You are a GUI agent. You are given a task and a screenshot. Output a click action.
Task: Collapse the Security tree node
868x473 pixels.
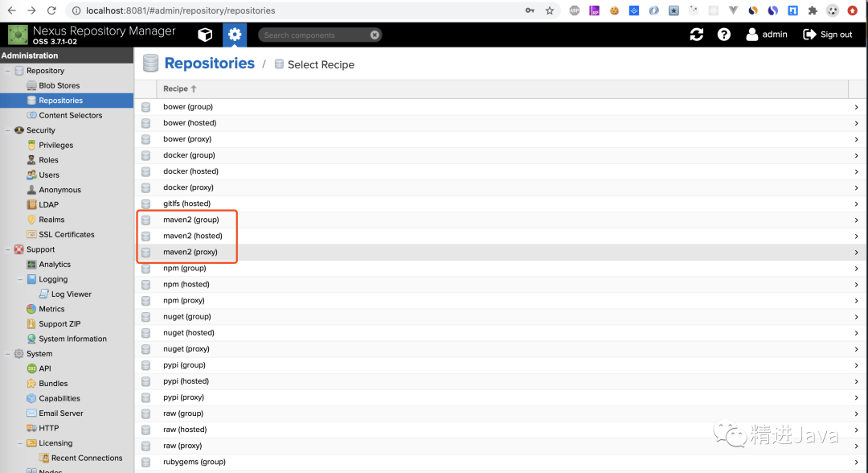coord(8,130)
